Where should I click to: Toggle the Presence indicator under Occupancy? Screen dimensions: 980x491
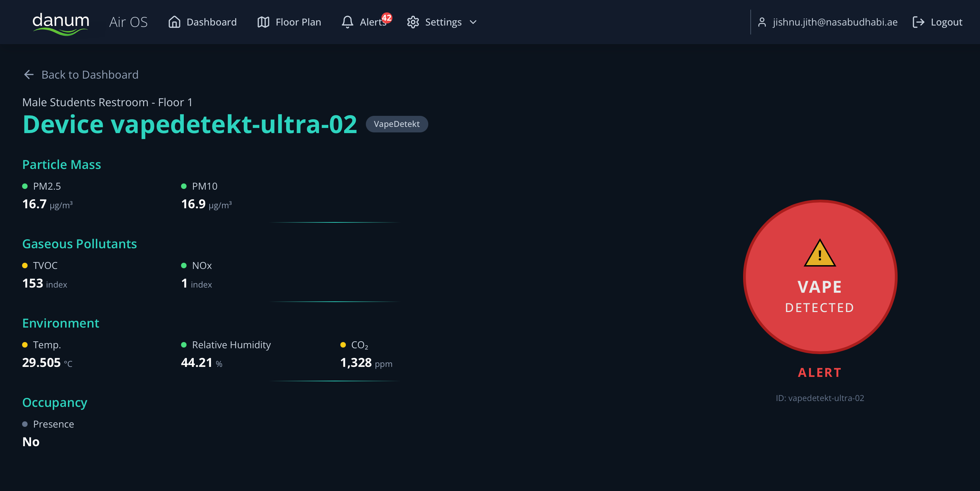[25, 424]
